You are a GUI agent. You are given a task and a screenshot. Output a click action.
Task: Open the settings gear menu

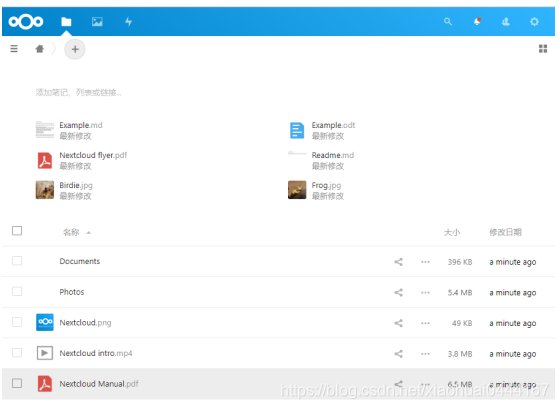coord(534,22)
